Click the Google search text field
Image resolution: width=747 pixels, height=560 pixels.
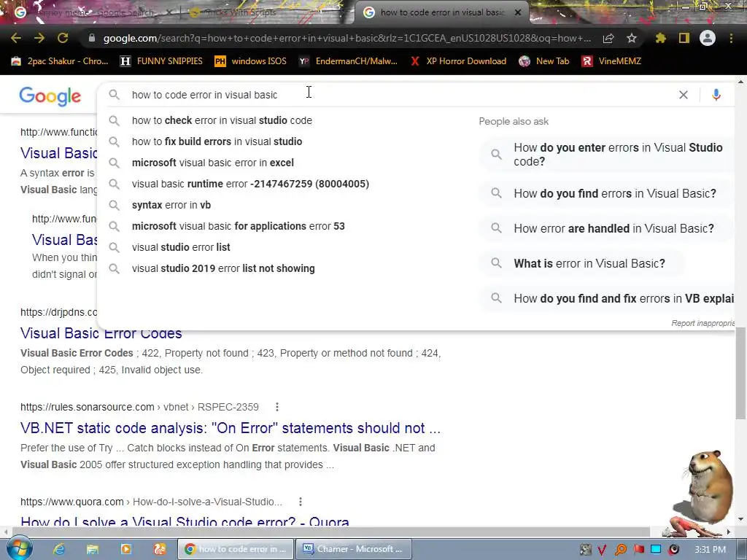coord(400,95)
